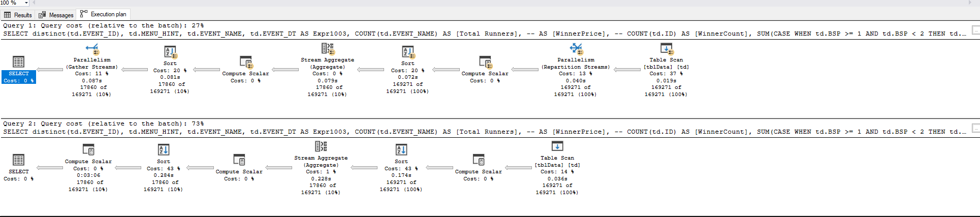Viewport: 980px width, 217px height.
Task: Select Query 1 Sort icon with 0.072s
Action: pyautogui.click(x=408, y=52)
